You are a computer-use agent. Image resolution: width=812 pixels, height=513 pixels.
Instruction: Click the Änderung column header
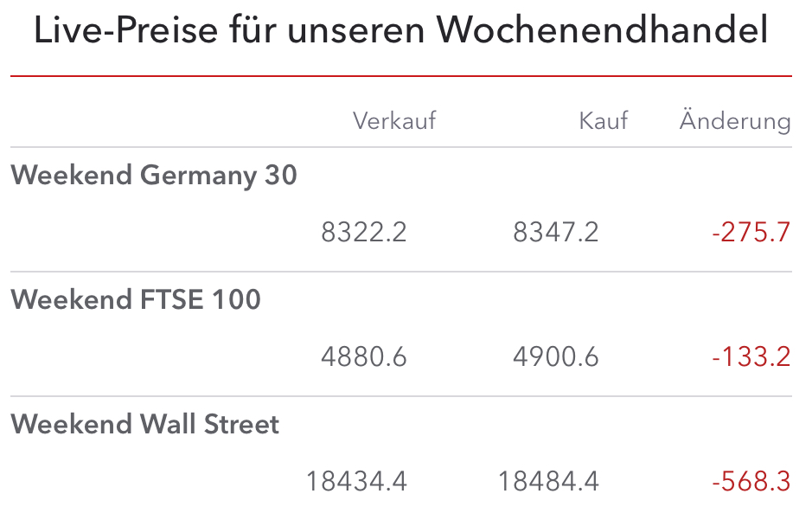click(x=735, y=120)
